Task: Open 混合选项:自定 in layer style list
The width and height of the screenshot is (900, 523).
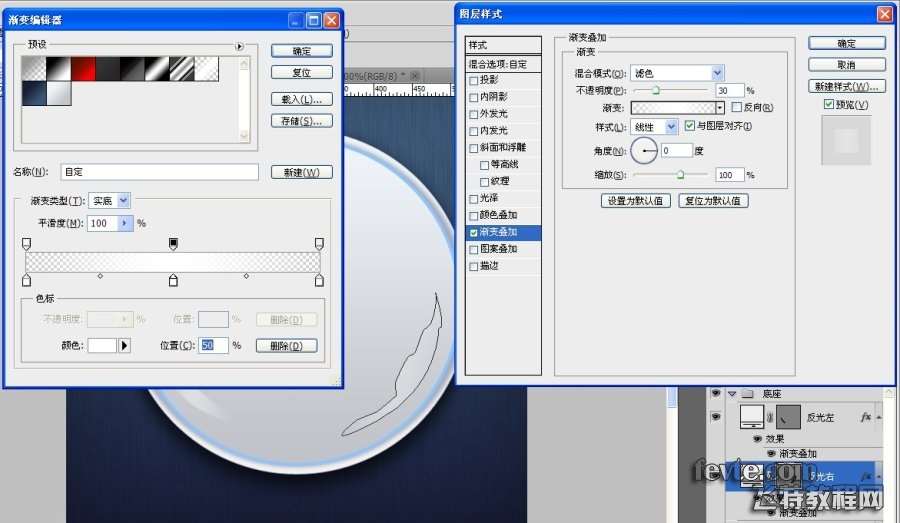Action: click(x=503, y=64)
